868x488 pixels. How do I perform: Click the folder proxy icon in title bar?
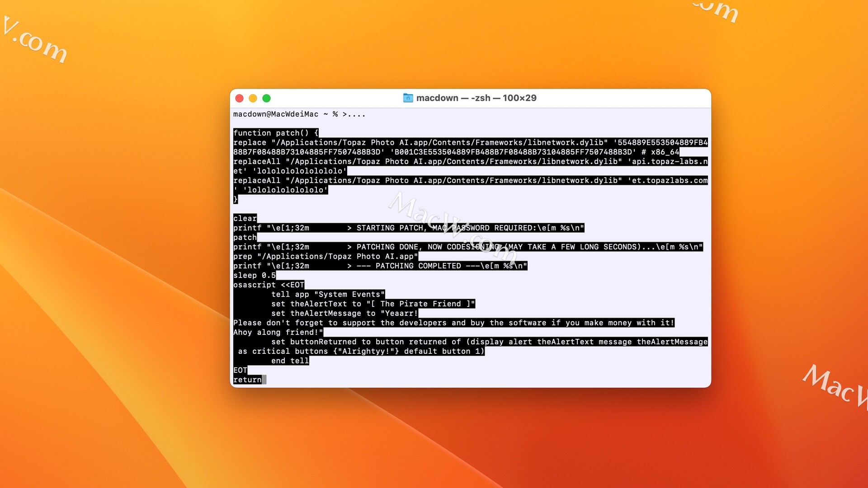pyautogui.click(x=408, y=98)
